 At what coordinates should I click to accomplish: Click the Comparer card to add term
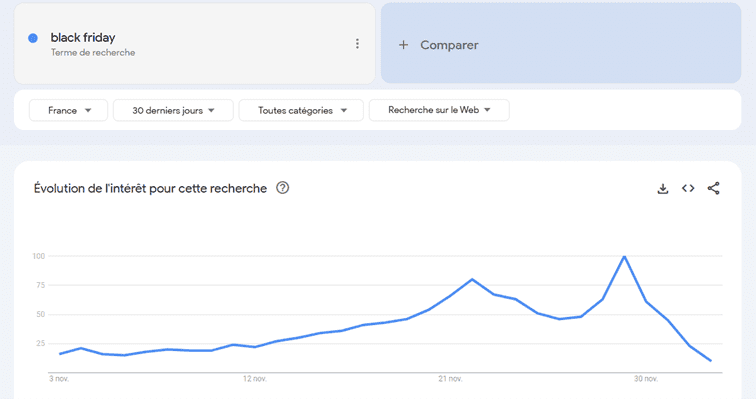click(561, 43)
